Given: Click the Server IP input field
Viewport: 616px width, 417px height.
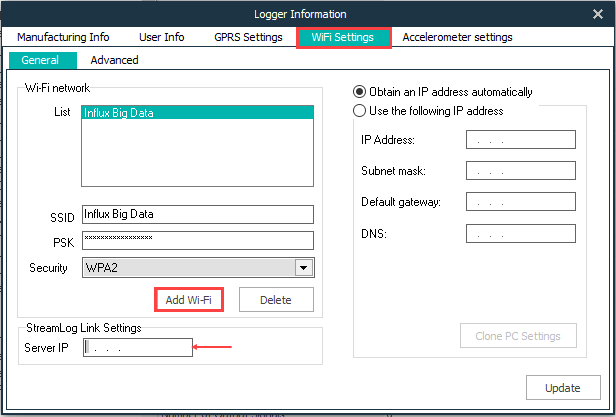Looking at the screenshot, I should 137,348.
